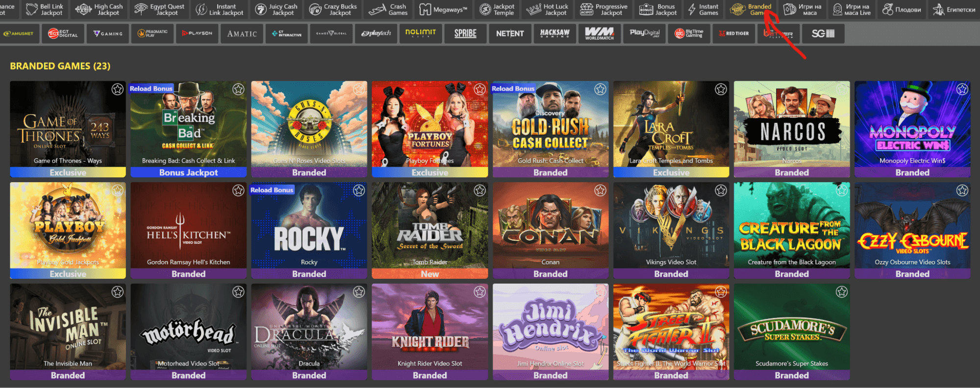The height and width of the screenshot is (388, 980).
Task: Open the Progressive Jackpot category
Action: tap(603, 9)
